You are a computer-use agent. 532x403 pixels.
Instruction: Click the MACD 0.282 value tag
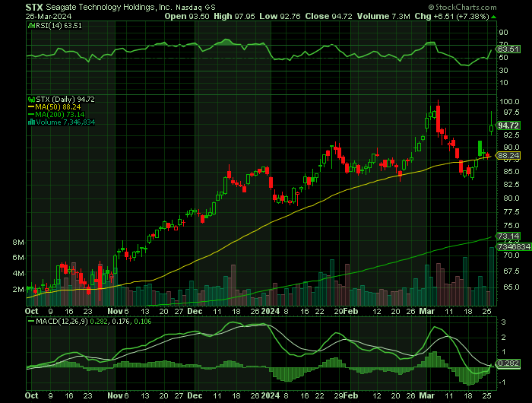point(508,363)
